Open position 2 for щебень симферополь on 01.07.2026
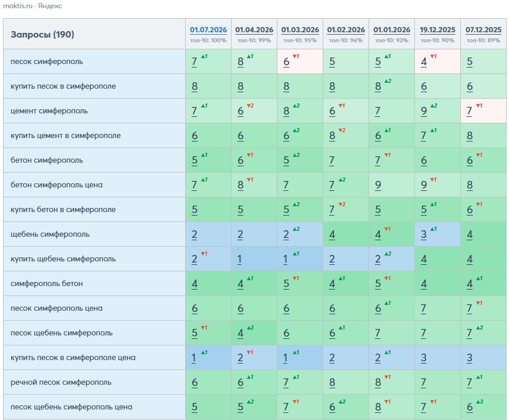The width and height of the screenshot is (509, 420). 194,234
